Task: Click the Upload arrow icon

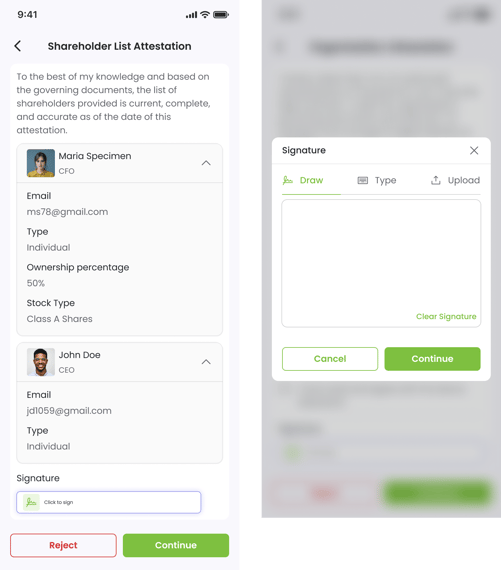Action: coord(436,180)
